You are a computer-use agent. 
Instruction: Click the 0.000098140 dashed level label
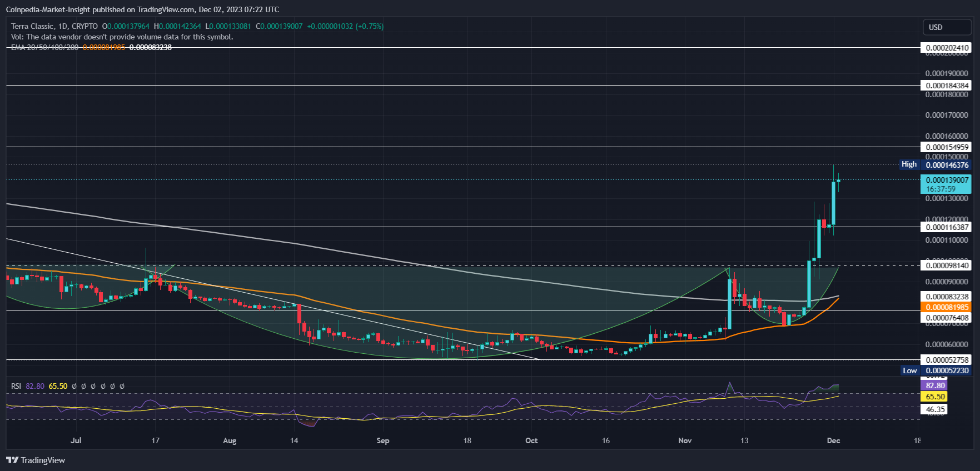click(947, 265)
